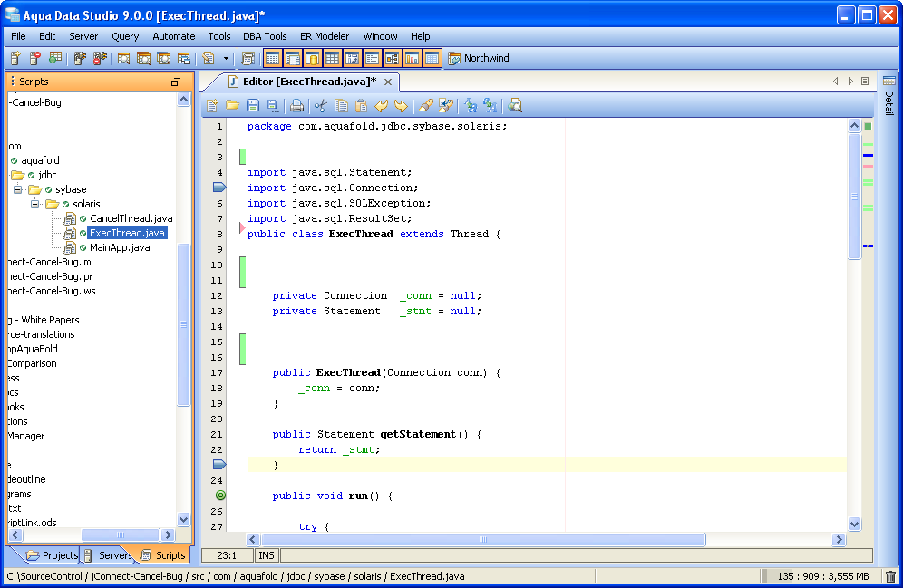Select CancelThread.java in the Scripts tree
Screen dimensions: 903x588
pyautogui.click(x=131, y=218)
